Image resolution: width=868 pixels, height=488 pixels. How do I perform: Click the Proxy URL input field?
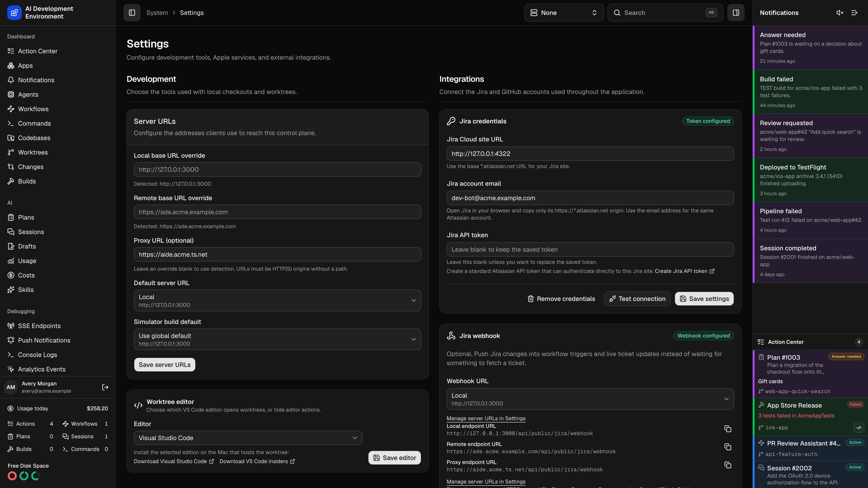[x=277, y=255]
